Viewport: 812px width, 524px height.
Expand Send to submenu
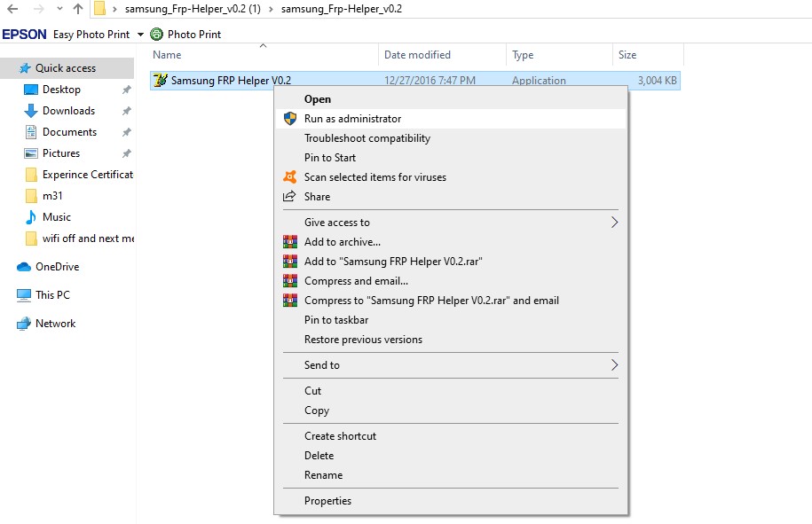click(x=451, y=365)
